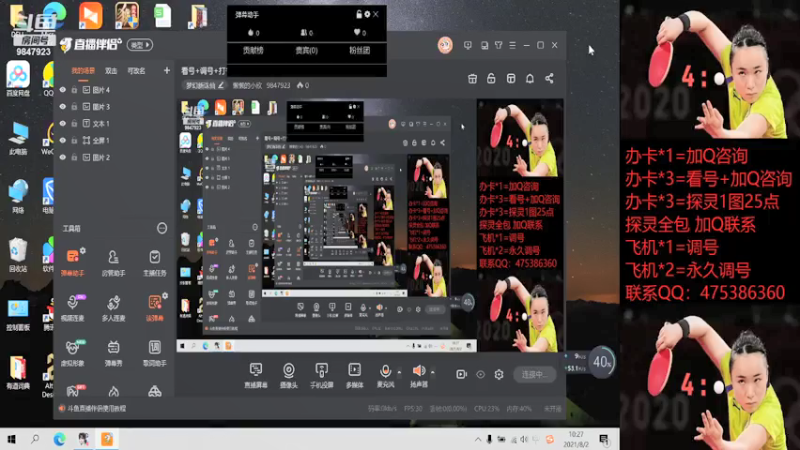
Task: Click the layout panel icon above preview
Action: click(x=511, y=79)
